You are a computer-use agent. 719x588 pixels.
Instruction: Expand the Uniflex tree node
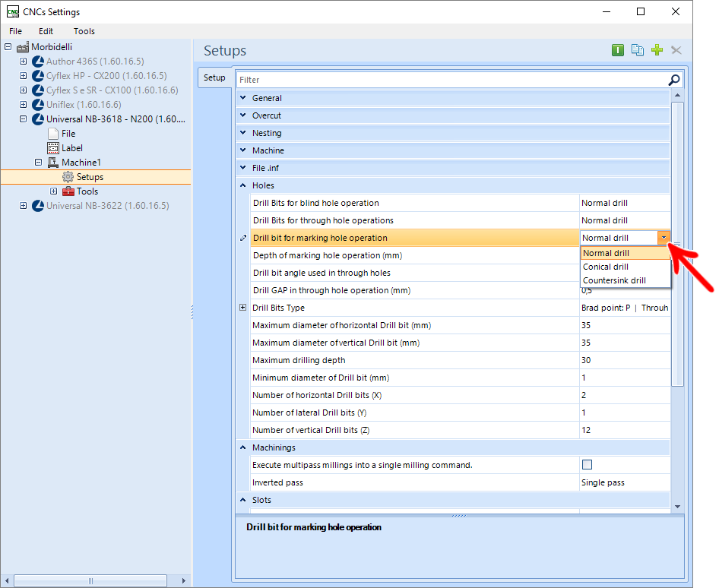[x=23, y=105]
